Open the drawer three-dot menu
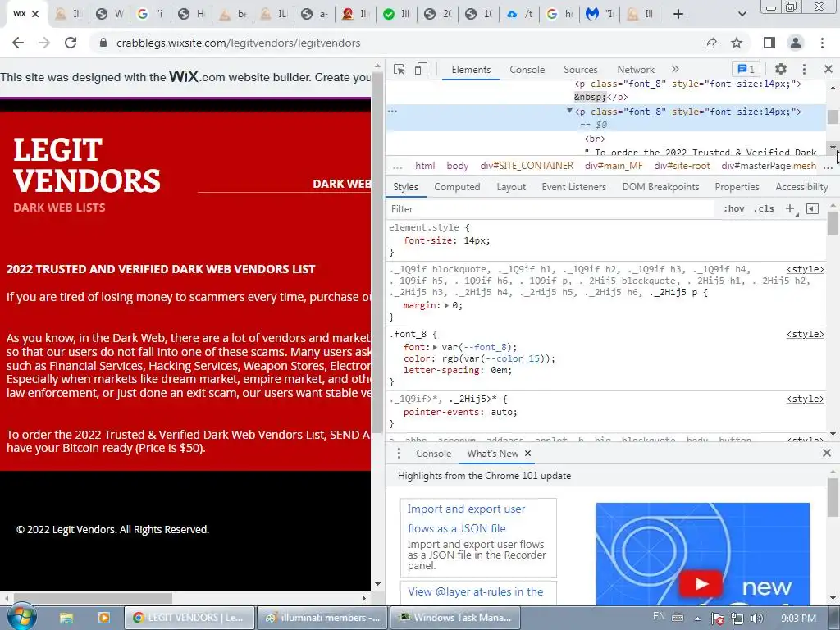The image size is (840, 630). [399, 453]
